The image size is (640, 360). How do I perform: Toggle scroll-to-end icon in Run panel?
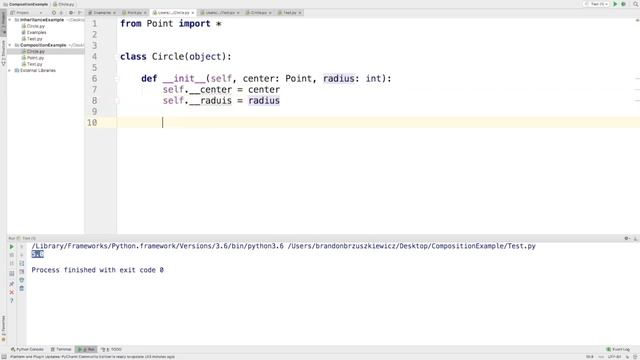(22, 272)
